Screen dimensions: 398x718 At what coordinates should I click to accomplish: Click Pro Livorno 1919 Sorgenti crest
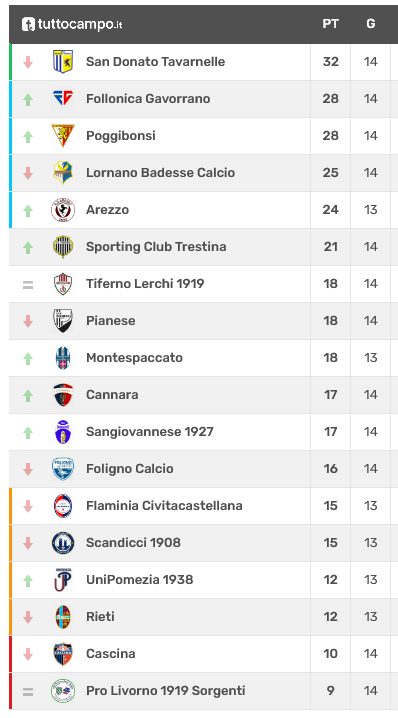pyautogui.click(x=63, y=691)
